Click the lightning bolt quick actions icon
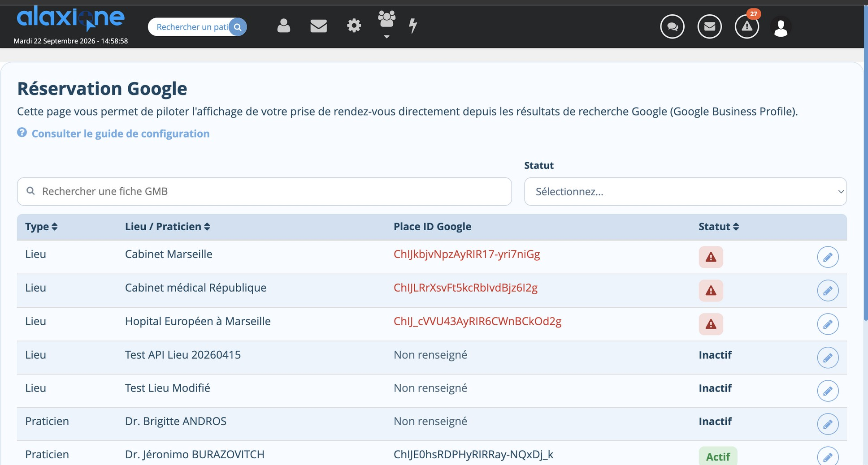Image resolution: width=868 pixels, height=465 pixels. [x=413, y=26]
